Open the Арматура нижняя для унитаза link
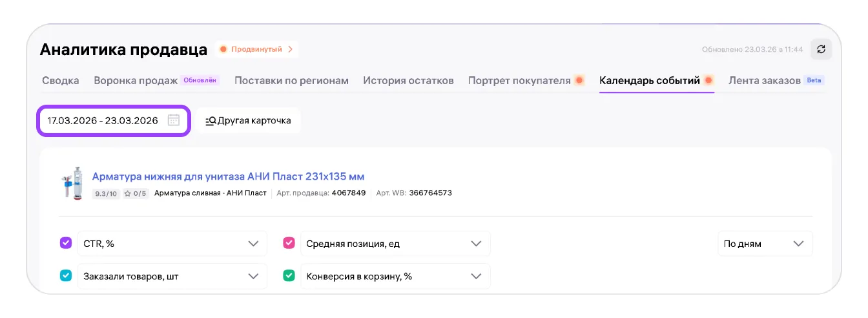 [229, 176]
